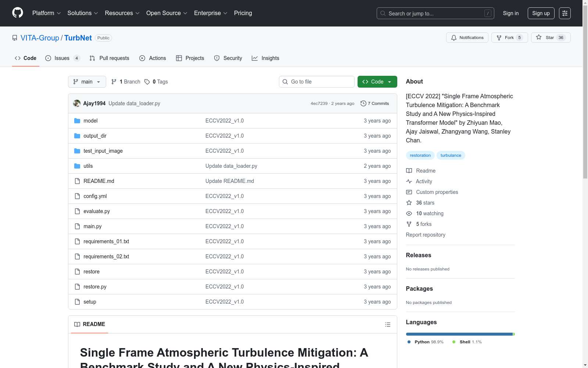Open the Update data_loader.py commit message
The height and width of the screenshot is (368, 588).
(x=134, y=103)
